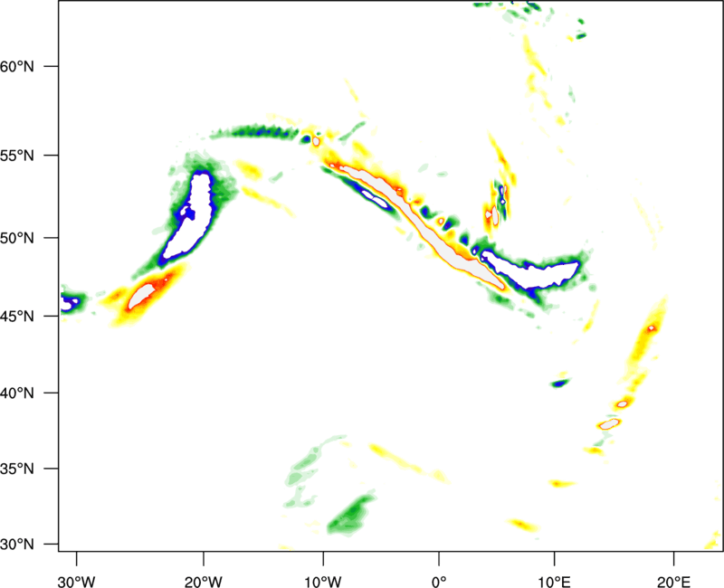
Task: Click the 45°N latitude label
Action: point(17,316)
